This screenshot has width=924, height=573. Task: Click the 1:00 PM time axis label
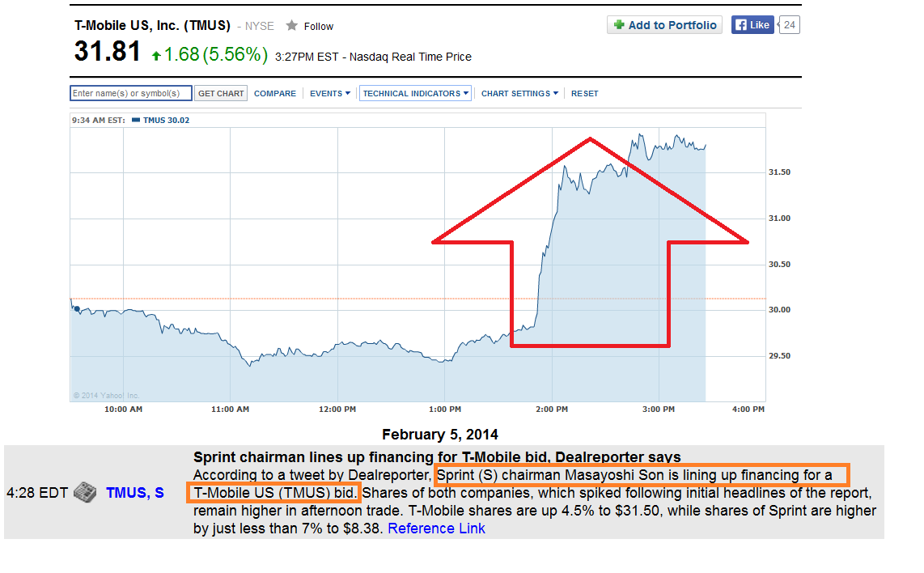click(445, 410)
